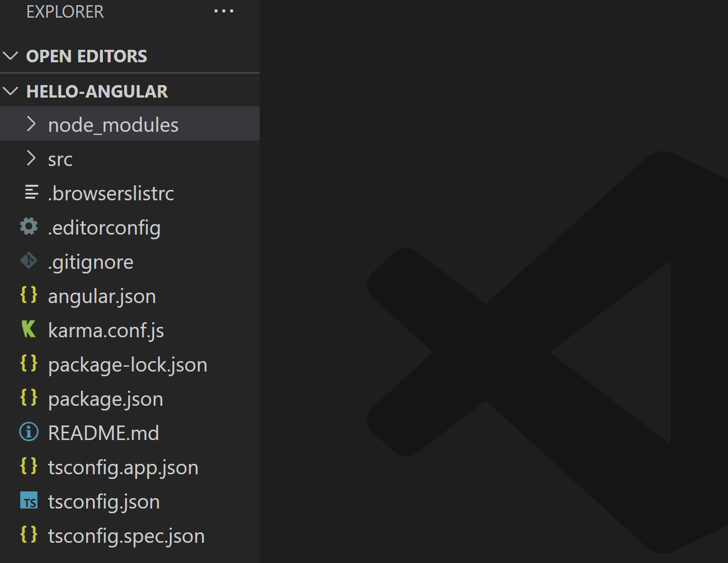Click the info icon beside README.md
This screenshot has height=563, width=728.
29,432
